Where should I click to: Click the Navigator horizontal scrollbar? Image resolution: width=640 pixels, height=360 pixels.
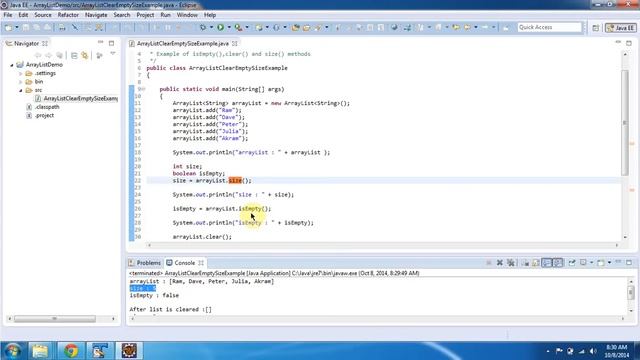point(55,319)
